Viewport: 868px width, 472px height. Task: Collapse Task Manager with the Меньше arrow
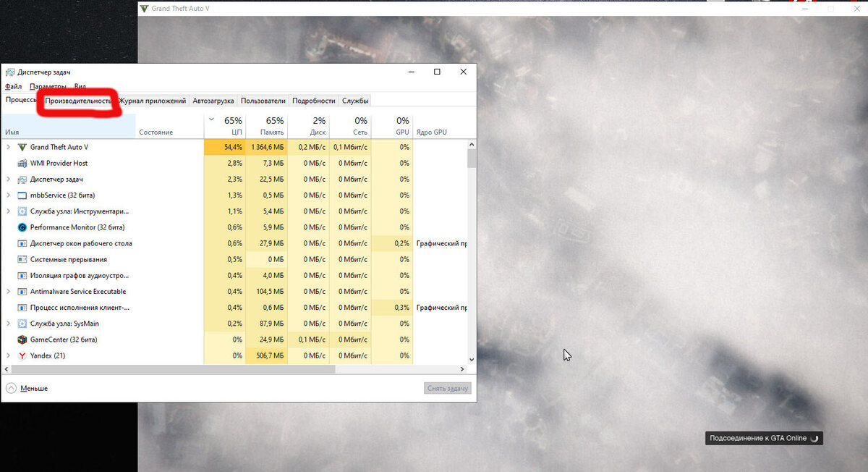pyautogui.click(x=11, y=388)
